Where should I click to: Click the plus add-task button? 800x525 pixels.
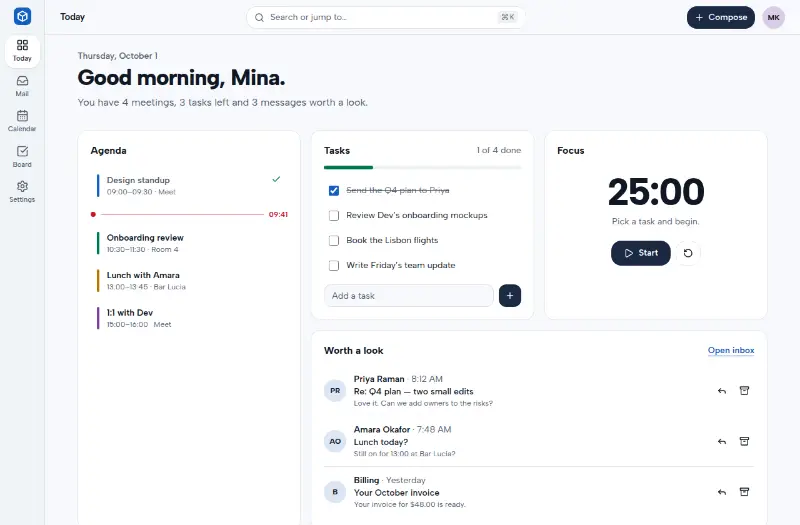[510, 296]
